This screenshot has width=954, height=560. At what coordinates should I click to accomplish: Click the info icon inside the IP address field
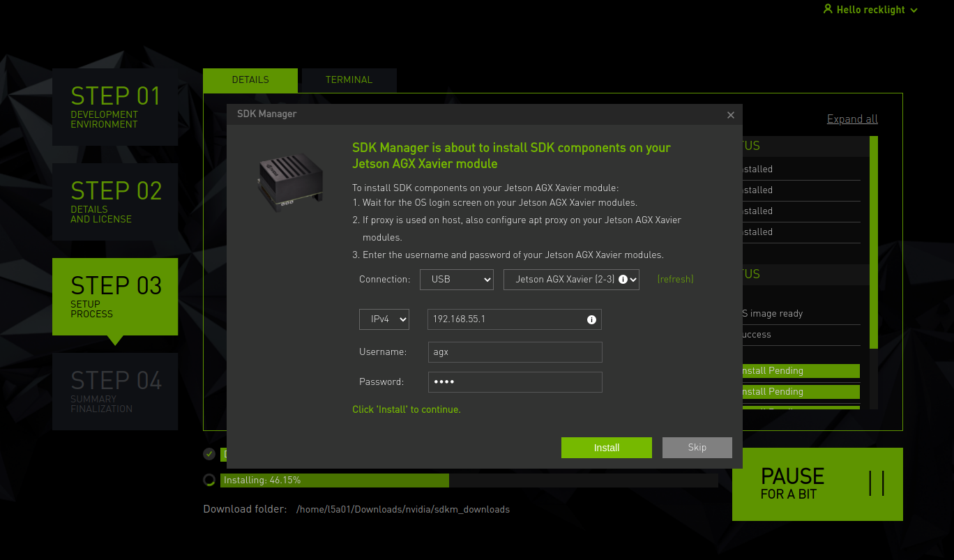coord(591,319)
